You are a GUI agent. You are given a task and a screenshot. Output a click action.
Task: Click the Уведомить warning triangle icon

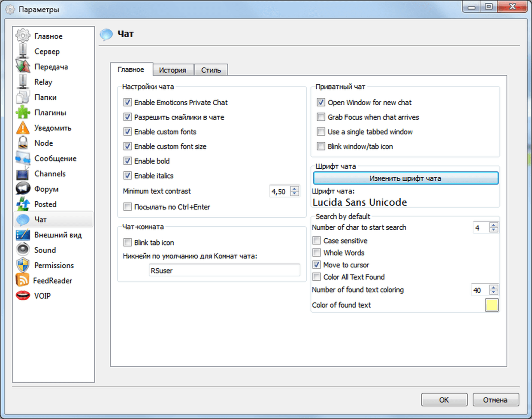point(23,128)
